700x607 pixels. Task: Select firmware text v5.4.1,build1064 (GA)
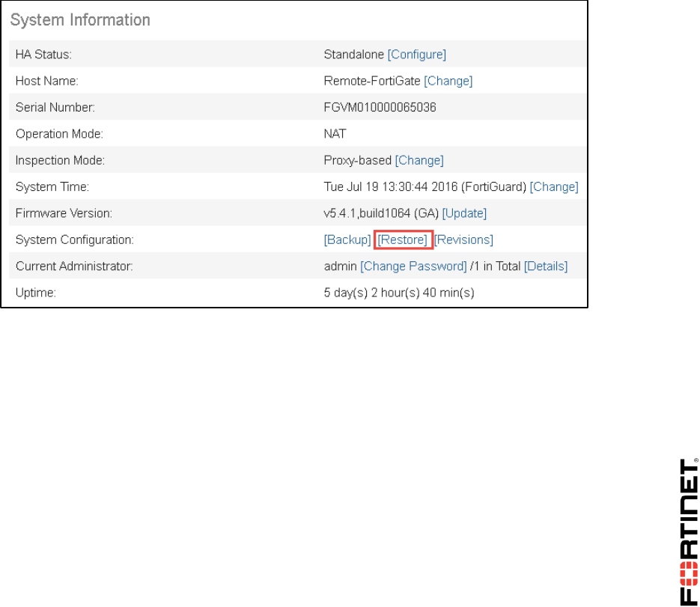point(381,213)
